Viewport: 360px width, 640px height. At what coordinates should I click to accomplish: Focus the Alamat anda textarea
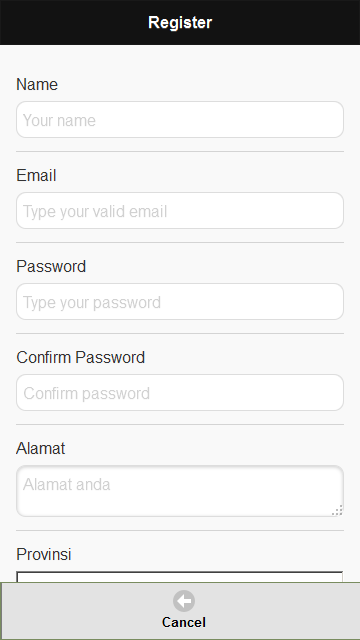coord(180,491)
